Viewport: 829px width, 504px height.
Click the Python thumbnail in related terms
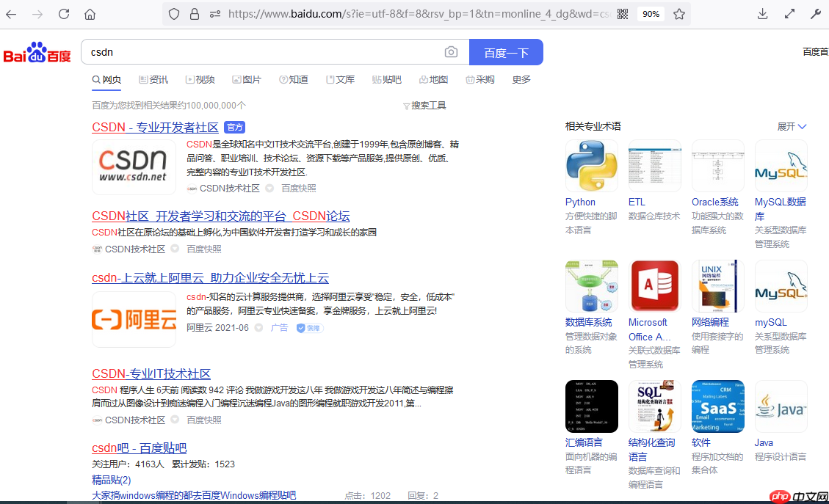pos(591,165)
